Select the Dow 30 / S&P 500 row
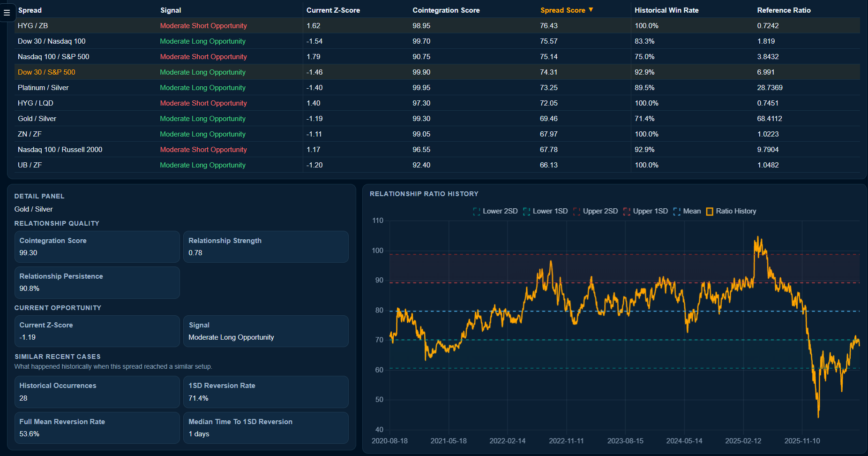Viewport: 868px width, 456px height. pyautogui.click(x=437, y=72)
